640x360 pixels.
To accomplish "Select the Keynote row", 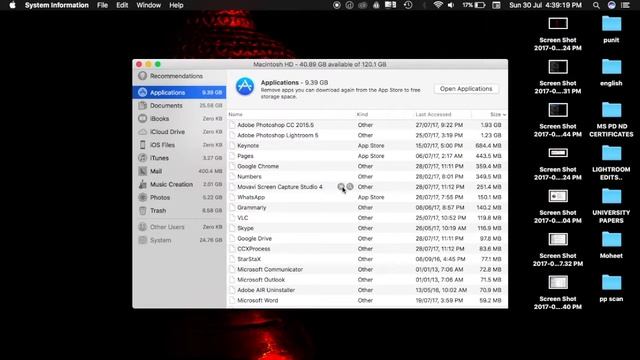I will pos(367,146).
